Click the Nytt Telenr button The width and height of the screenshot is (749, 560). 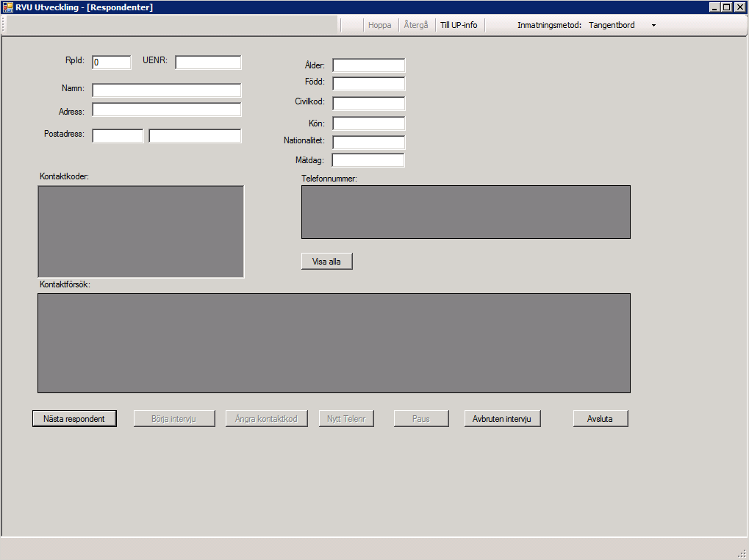tap(346, 419)
